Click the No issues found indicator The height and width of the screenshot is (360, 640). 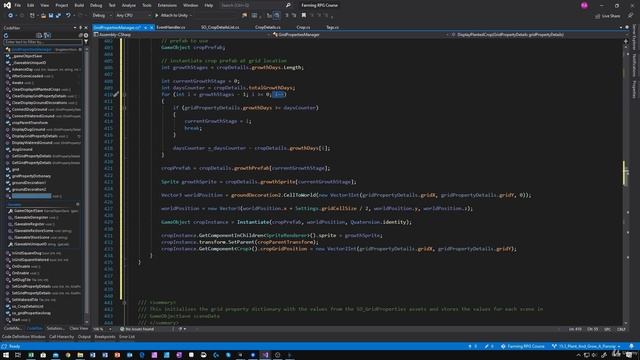[137, 329]
